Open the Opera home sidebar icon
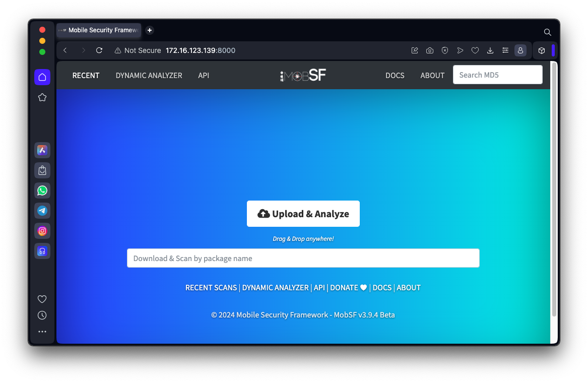 42,77
